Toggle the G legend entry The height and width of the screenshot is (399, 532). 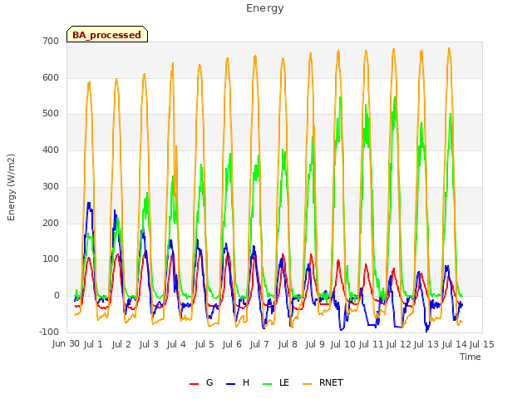[201, 382]
